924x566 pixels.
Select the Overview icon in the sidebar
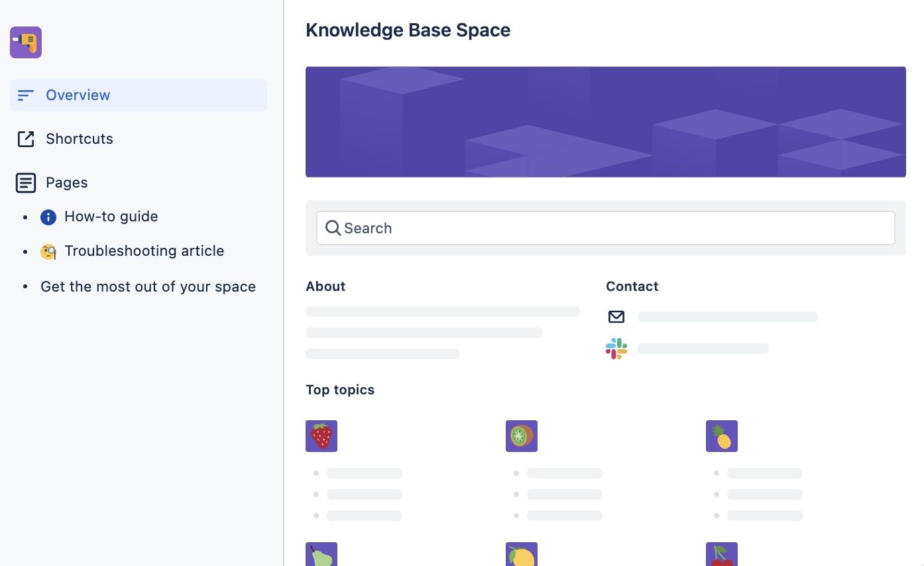click(25, 95)
